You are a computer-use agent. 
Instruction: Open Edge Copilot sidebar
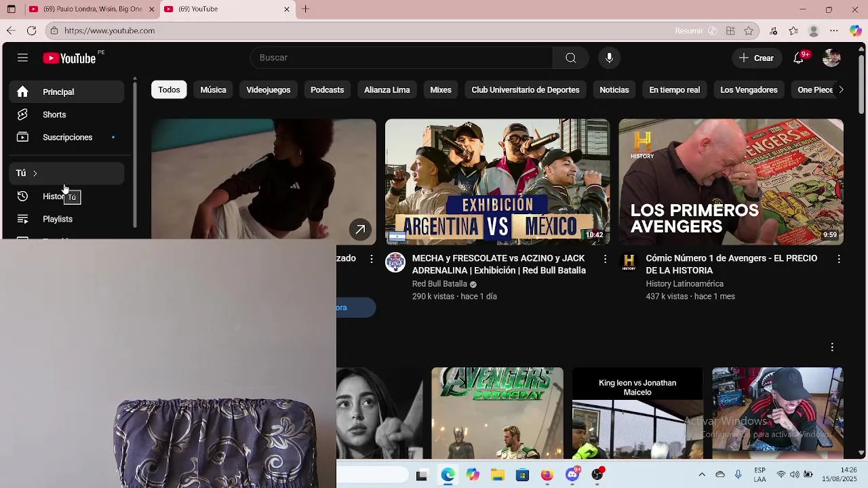pyautogui.click(x=856, y=30)
